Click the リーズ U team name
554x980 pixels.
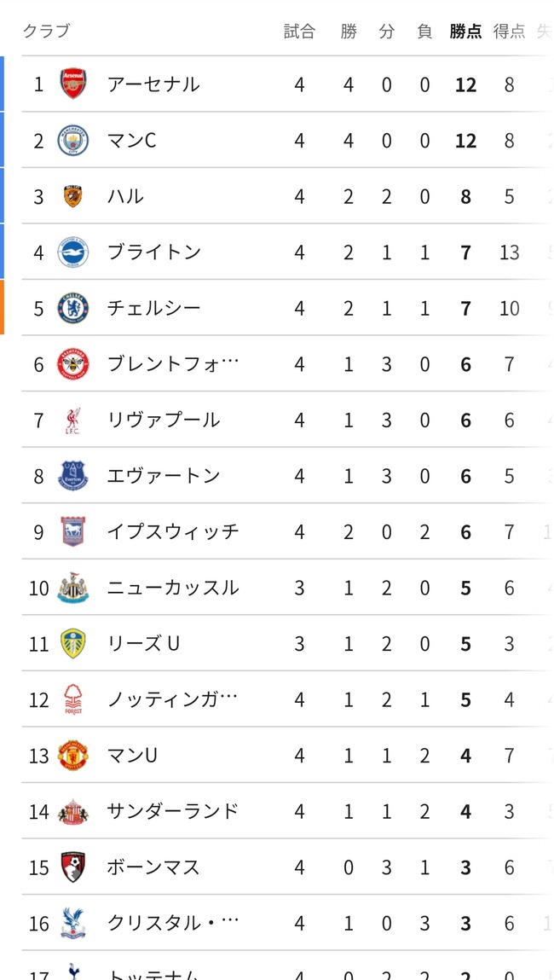click(144, 644)
